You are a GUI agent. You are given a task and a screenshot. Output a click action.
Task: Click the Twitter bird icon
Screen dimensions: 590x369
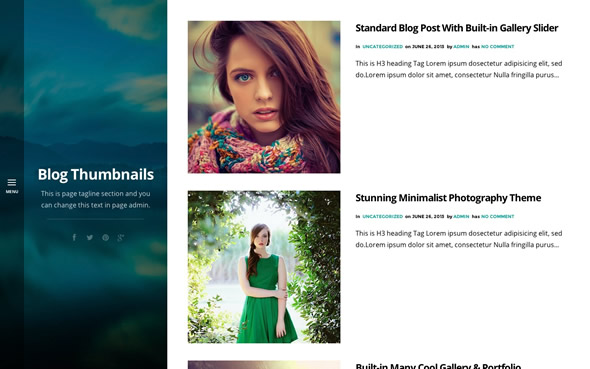coord(90,237)
